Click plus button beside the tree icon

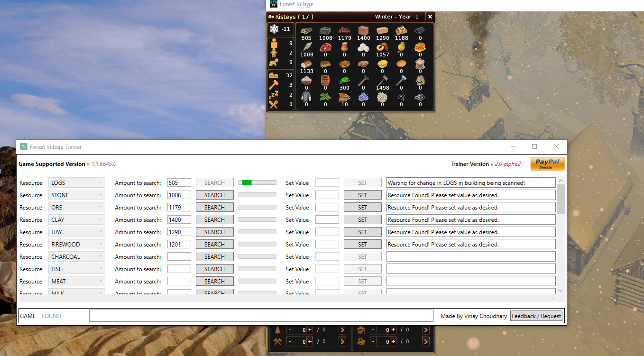pos(310,330)
